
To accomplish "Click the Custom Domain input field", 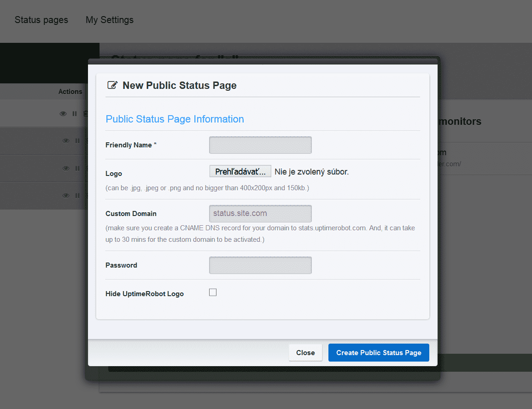I will (260, 213).
